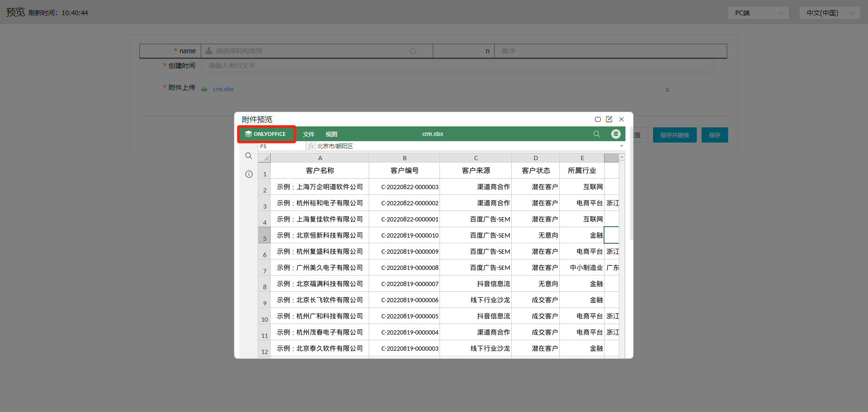The image size is (868, 412).
Task: Open the 视图 menu
Action: [x=332, y=134]
